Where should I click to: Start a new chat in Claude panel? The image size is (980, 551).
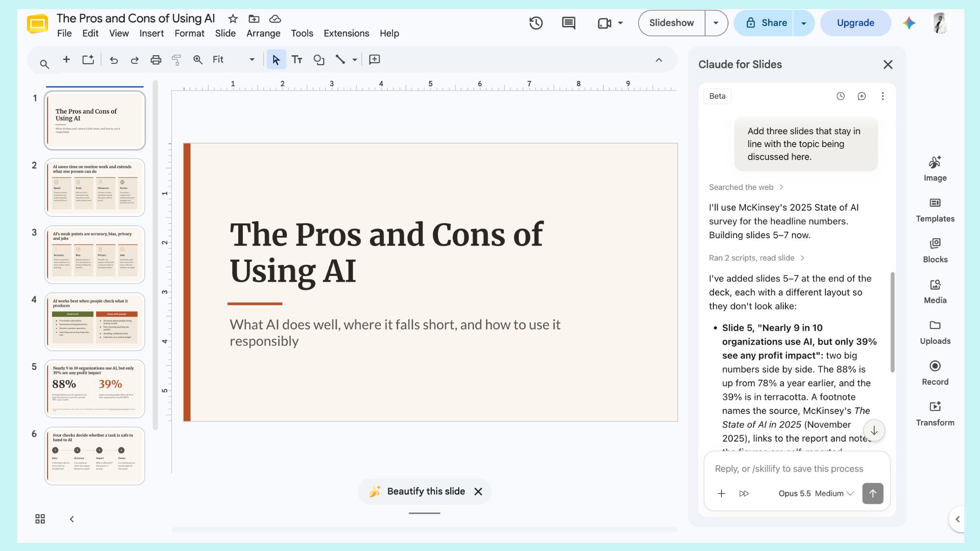(x=862, y=96)
